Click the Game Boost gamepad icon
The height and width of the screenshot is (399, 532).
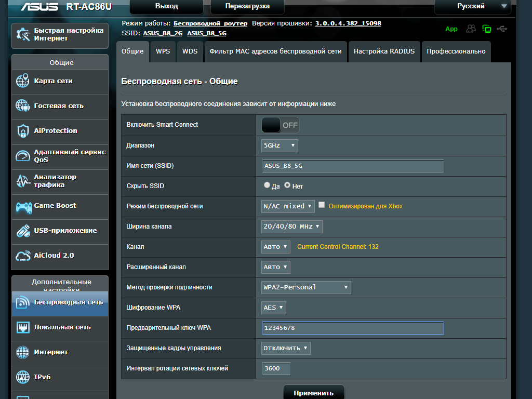coord(24,207)
